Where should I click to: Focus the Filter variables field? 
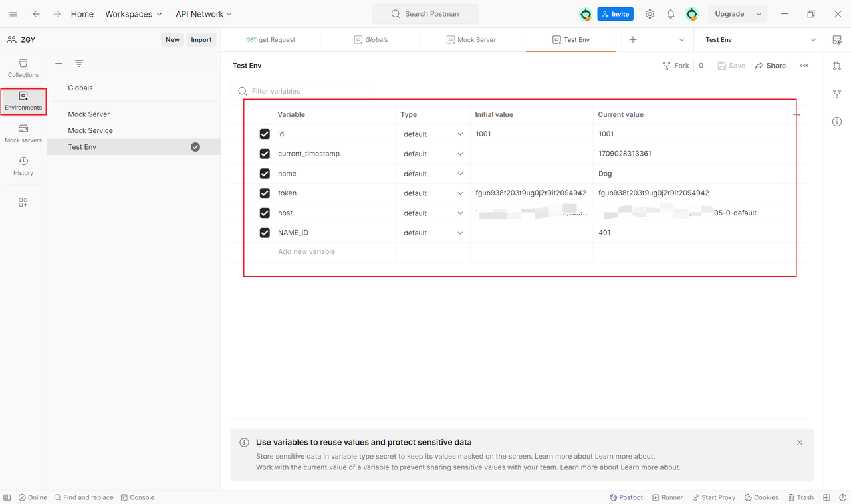(x=300, y=91)
